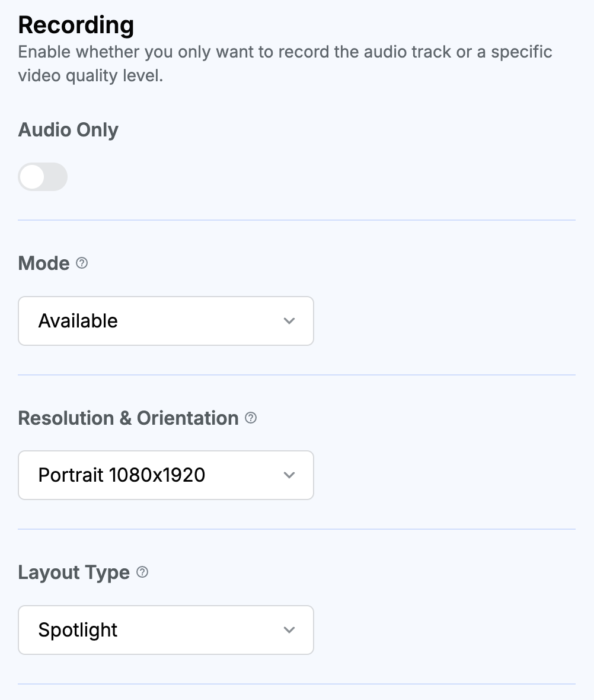Enable the Audio Only toggle
This screenshot has width=594, height=700.
tap(43, 177)
